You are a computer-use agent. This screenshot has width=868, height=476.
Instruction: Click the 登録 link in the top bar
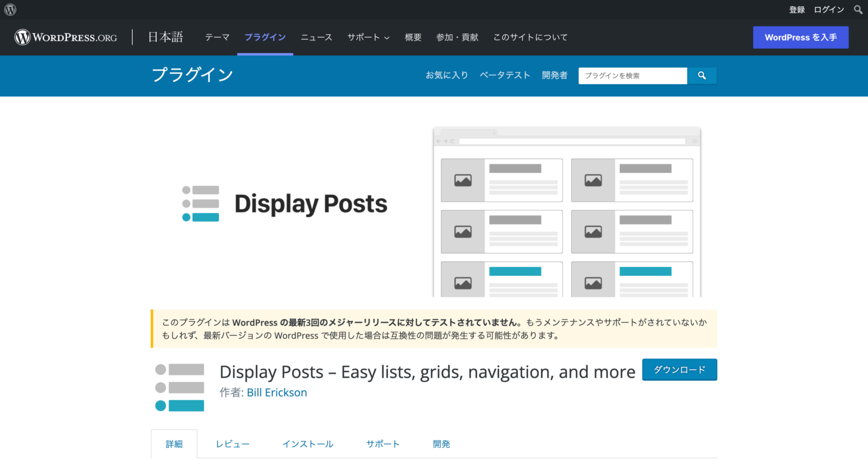(797, 9)
